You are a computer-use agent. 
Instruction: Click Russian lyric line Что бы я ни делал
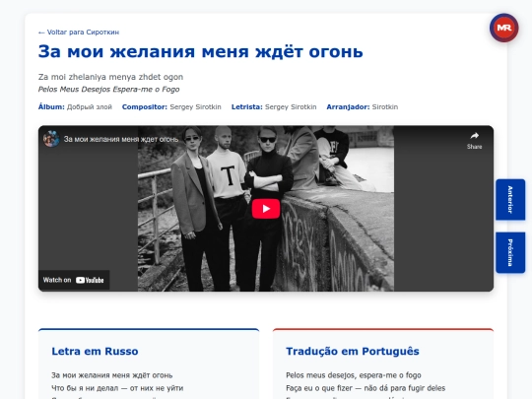click(117, 388)
